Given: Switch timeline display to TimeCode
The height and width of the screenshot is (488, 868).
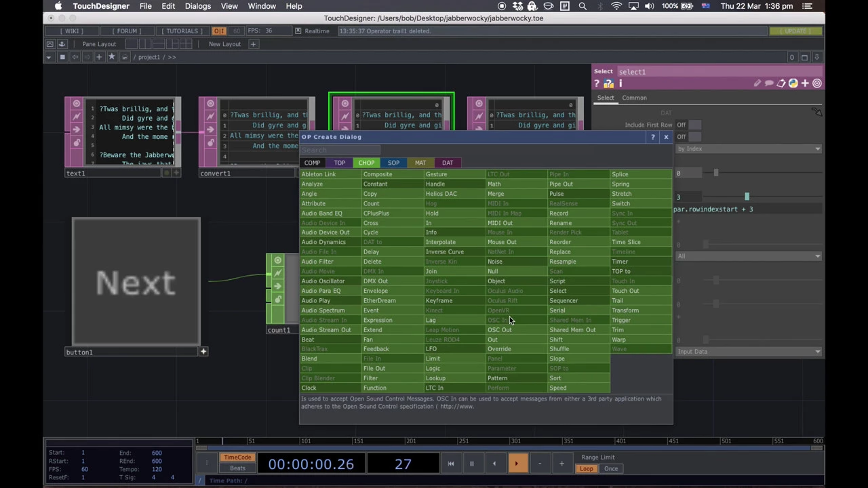Looking at the screenshot, I should 237,457.
